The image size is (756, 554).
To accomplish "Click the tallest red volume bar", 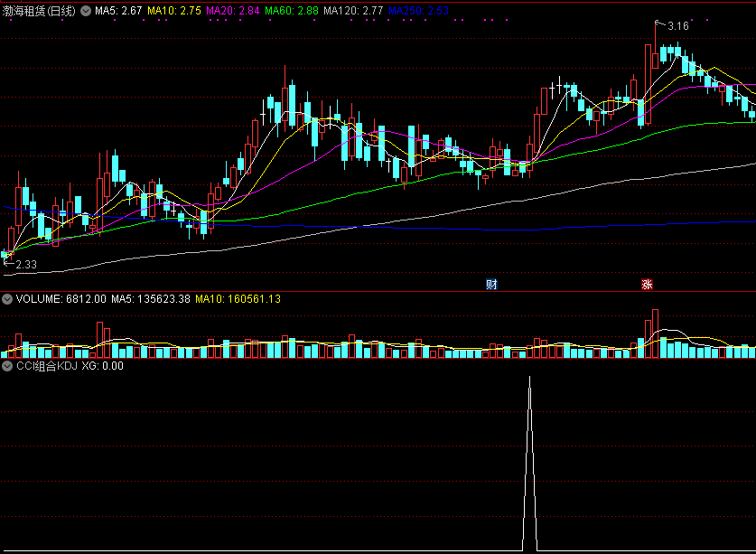I will point(655,333).
